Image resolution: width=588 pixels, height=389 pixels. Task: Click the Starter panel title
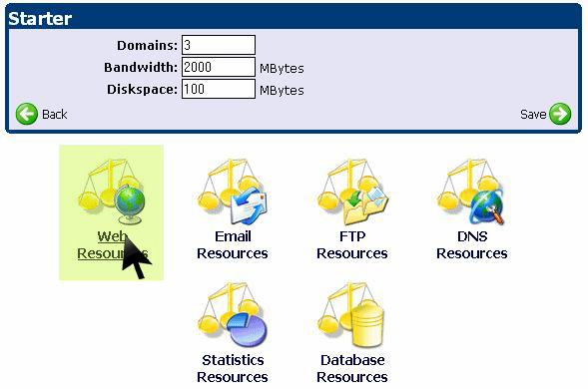(x=40, y=18)
